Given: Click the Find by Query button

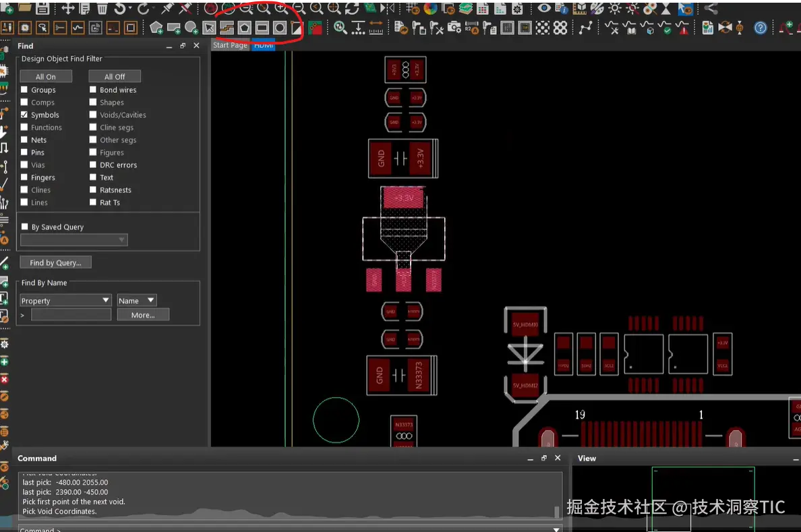Looking at the screenshot, I should coord(55,263).
